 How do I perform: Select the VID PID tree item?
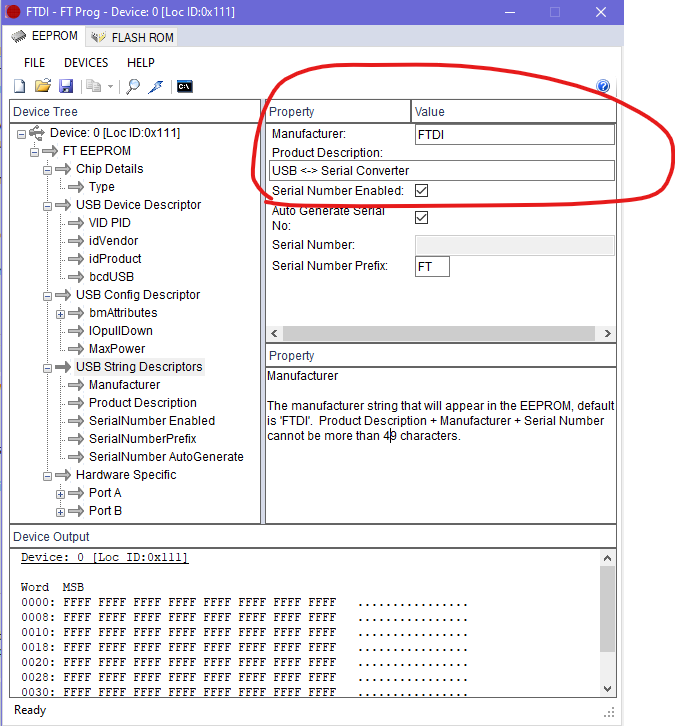(x=110, y=223)
